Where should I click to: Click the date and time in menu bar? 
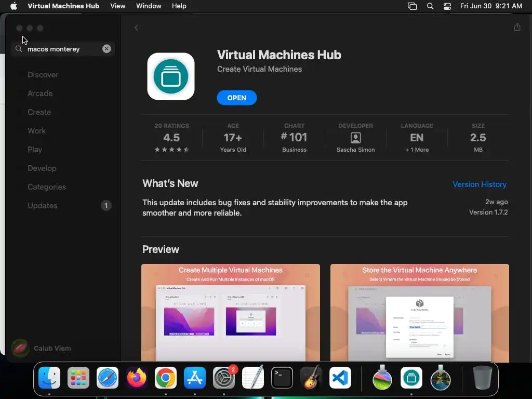tap(491, 6)
